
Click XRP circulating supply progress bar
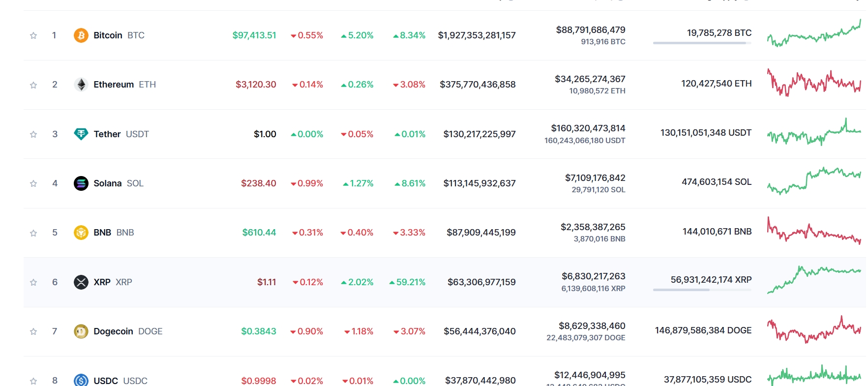pos(702,290)
